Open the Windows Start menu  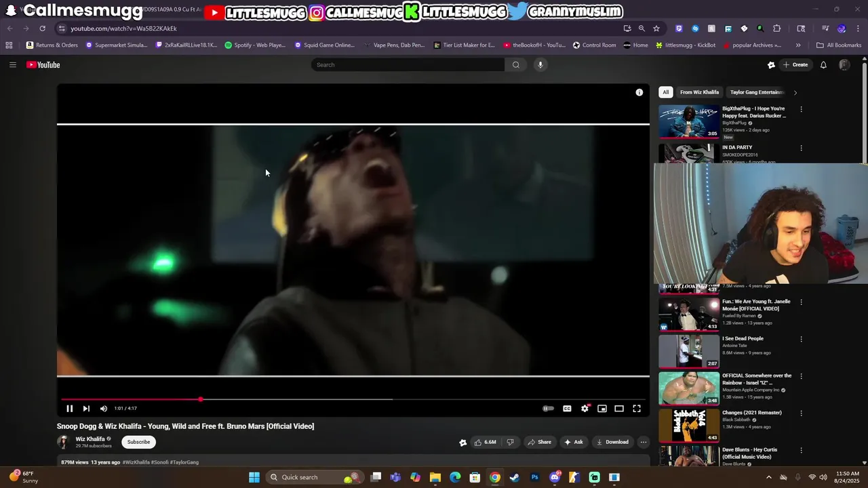254,477
